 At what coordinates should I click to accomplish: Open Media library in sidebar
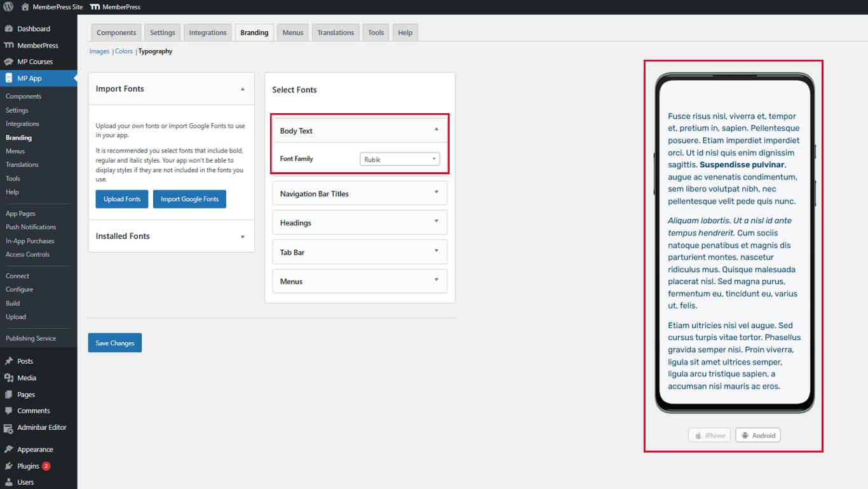point(27,378)
